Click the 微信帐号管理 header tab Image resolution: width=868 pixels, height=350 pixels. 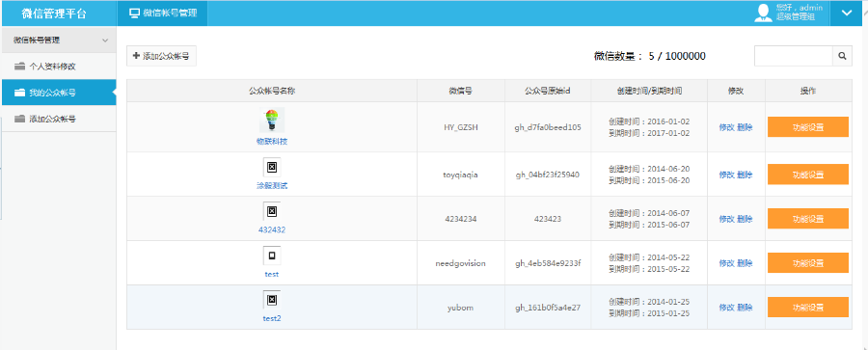tap(162, 13)
